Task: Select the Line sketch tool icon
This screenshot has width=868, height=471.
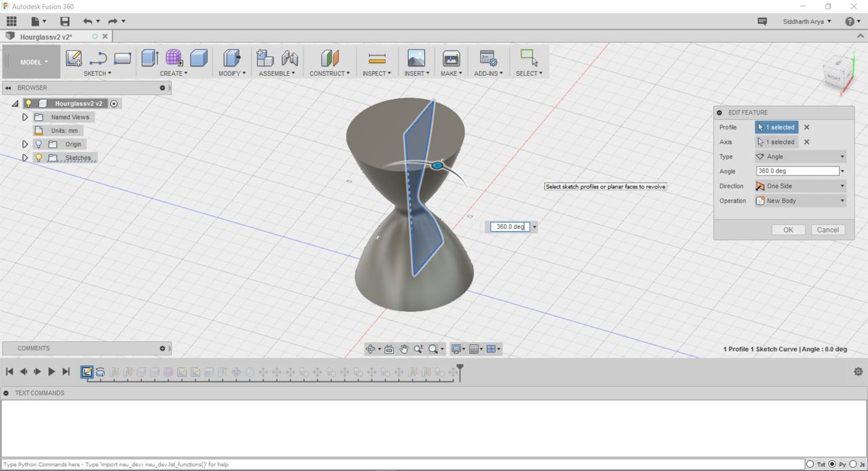Action: [98, 58]
